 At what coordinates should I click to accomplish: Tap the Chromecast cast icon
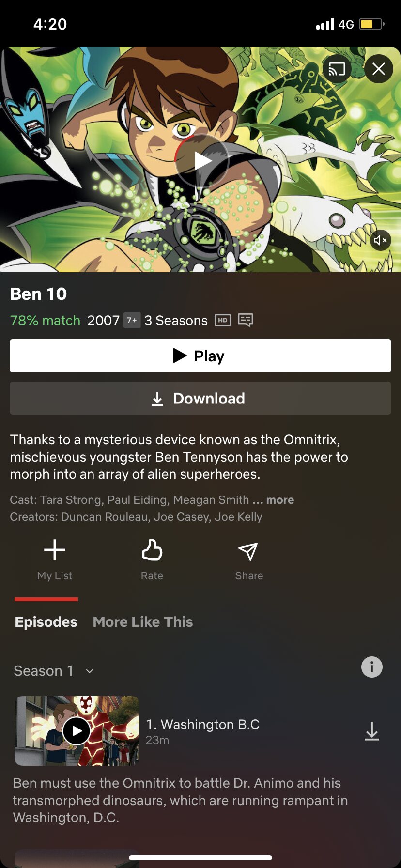point(337,69)
